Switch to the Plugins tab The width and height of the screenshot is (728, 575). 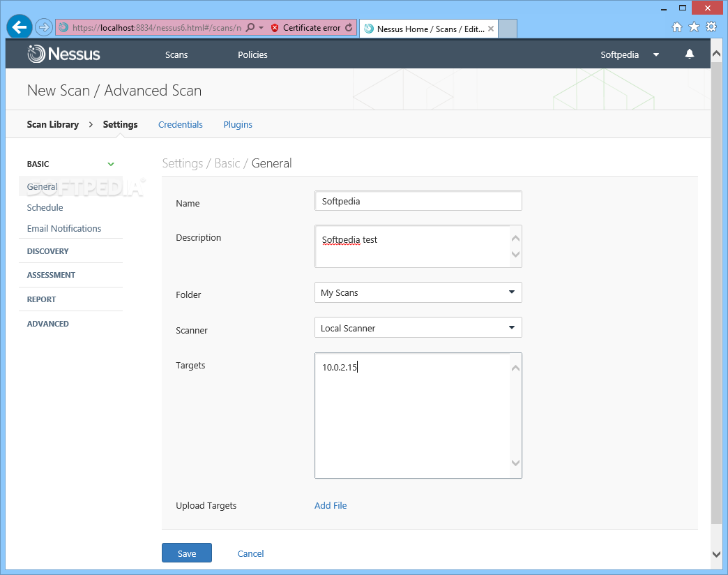238,124
